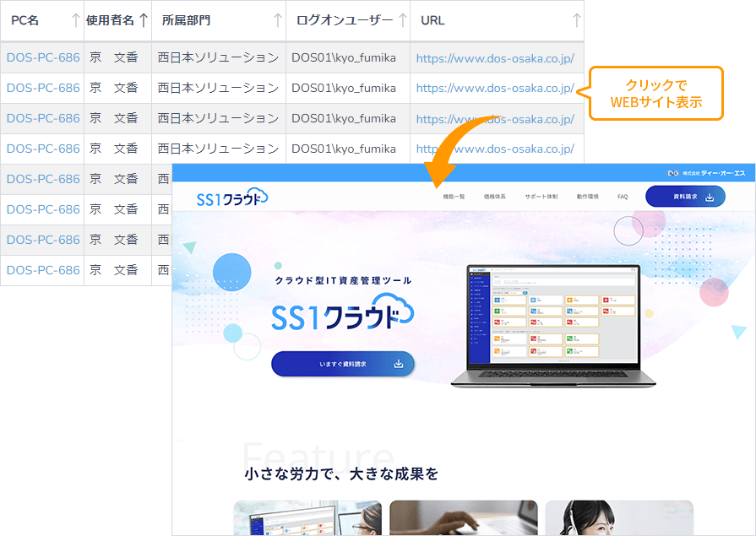Open the feature thumbnail showing typing hands

(x=464, y=518)
